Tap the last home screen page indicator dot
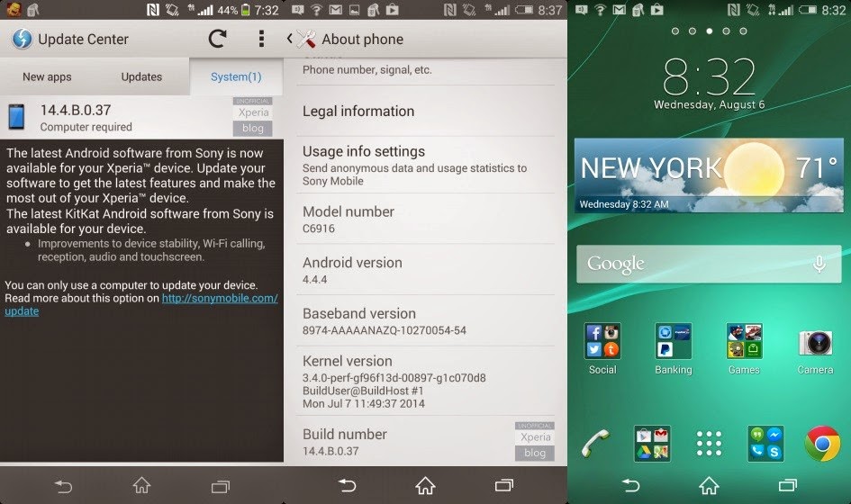 pyautogui.click(x=743, y=31)
